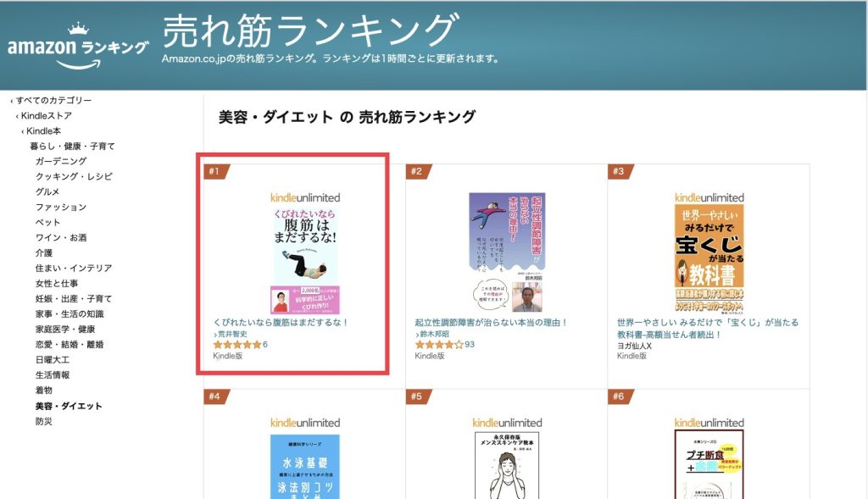Click the Kindle Unlimited logo above the 水泳基礎 book
This screenshot has width=868, height=499.
[x=305, y=423]
